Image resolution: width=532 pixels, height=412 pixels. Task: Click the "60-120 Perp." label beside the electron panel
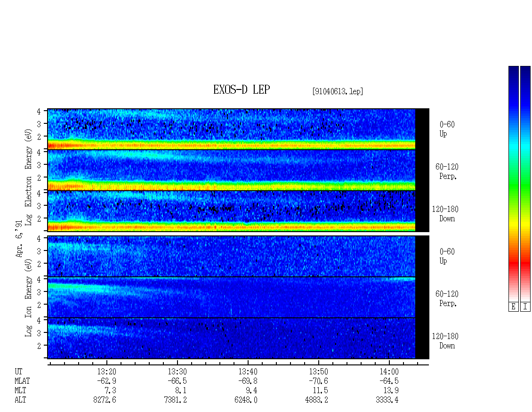pos(447,171)
